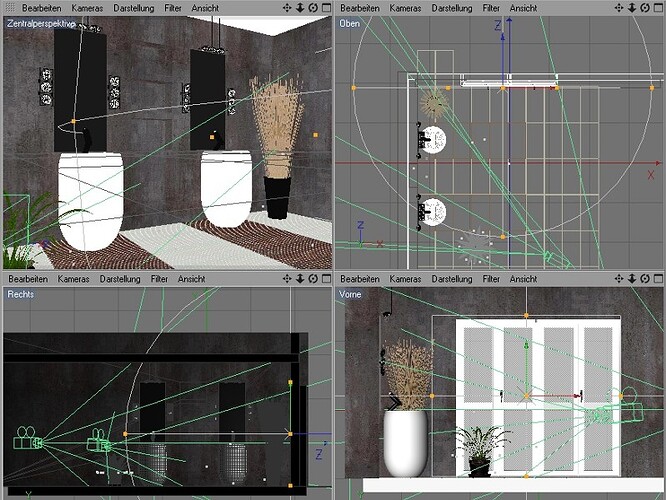Open Kameras menu in Vorne viewport
The width and height of the screenshot is (666, 500).
tap(405, 279)
